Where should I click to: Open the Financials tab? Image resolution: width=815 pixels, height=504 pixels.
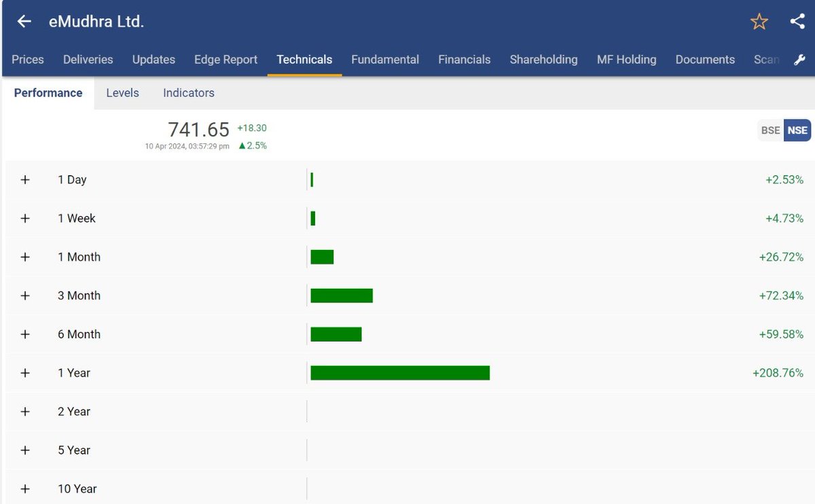coord(465,60)
